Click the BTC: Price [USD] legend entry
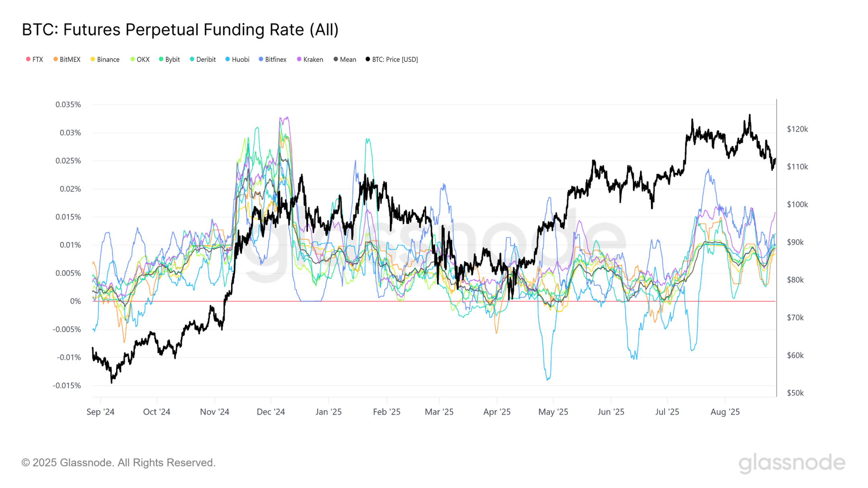Screen dimensions: 868x488 pyautogui.click(x=392, y=59)
